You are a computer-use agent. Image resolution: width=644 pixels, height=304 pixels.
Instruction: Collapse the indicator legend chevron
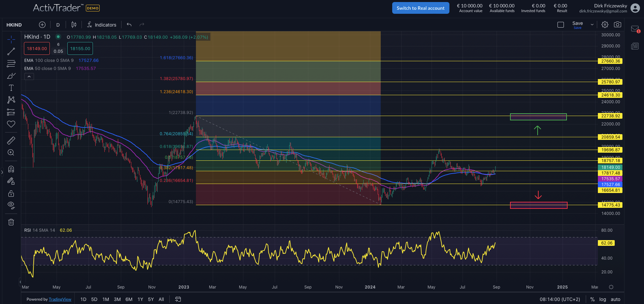click(x=29, y=77)
